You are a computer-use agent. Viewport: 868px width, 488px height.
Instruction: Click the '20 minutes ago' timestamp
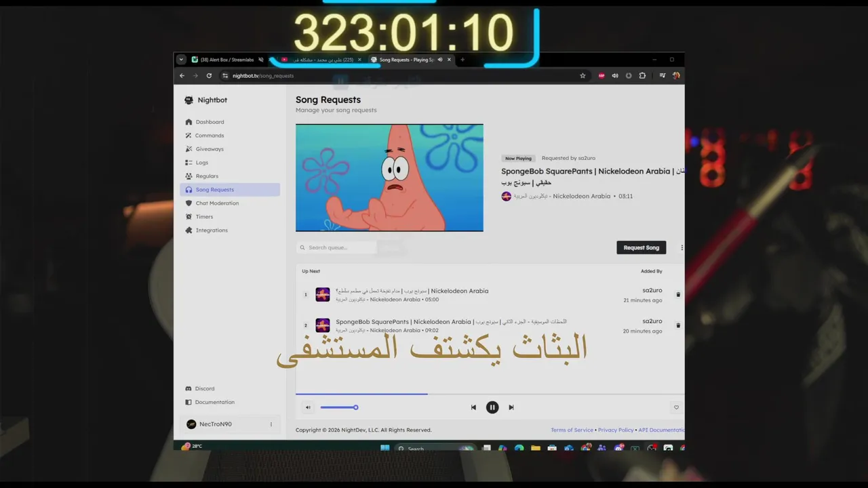pyautogui.click(x=643, y=331)
